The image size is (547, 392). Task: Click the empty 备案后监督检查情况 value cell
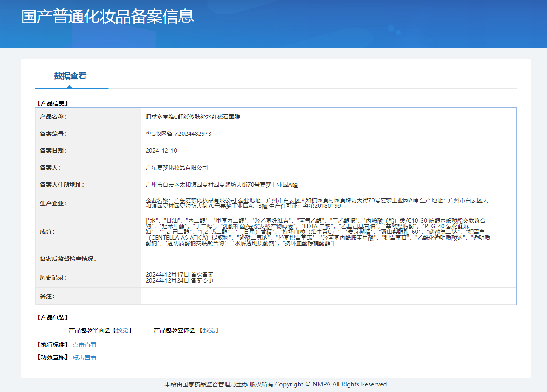tap(328, 259)
